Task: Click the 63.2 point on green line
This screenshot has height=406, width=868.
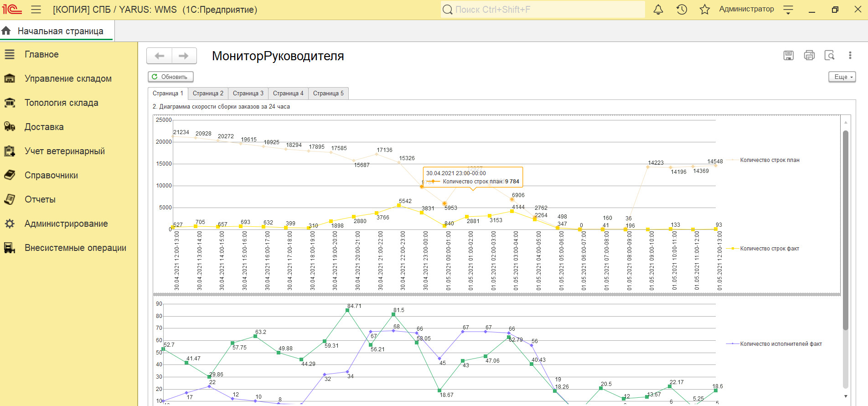Action: click(255, 336)
